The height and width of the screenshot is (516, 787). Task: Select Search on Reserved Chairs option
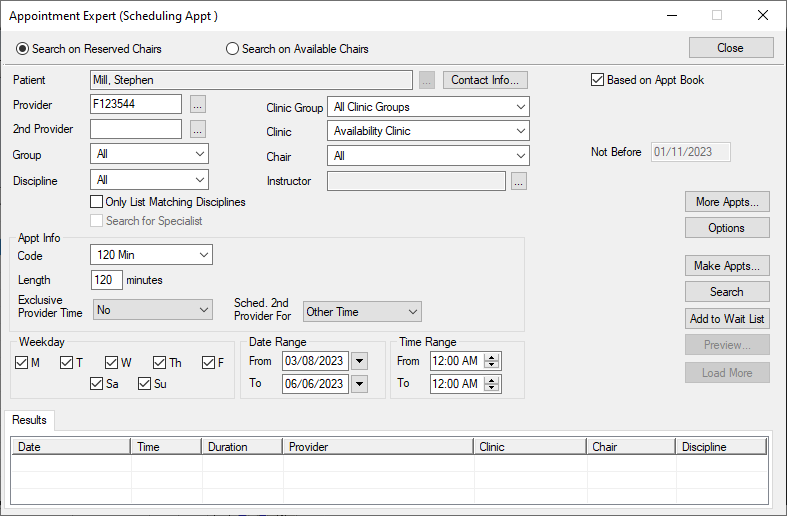[89, 49]
